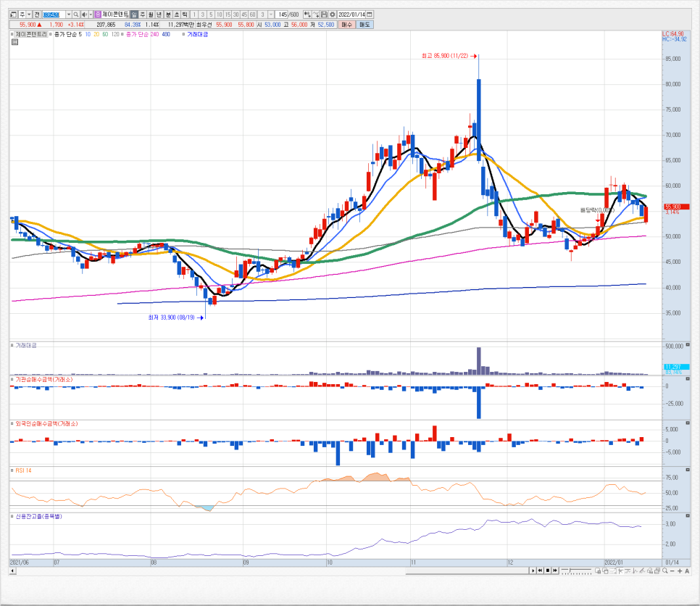Image resolution: width=700 pixels, height=606 pixels.
Task: Click the 외국인순매수금액(거래소) panel title
Action: coord(46,423)
